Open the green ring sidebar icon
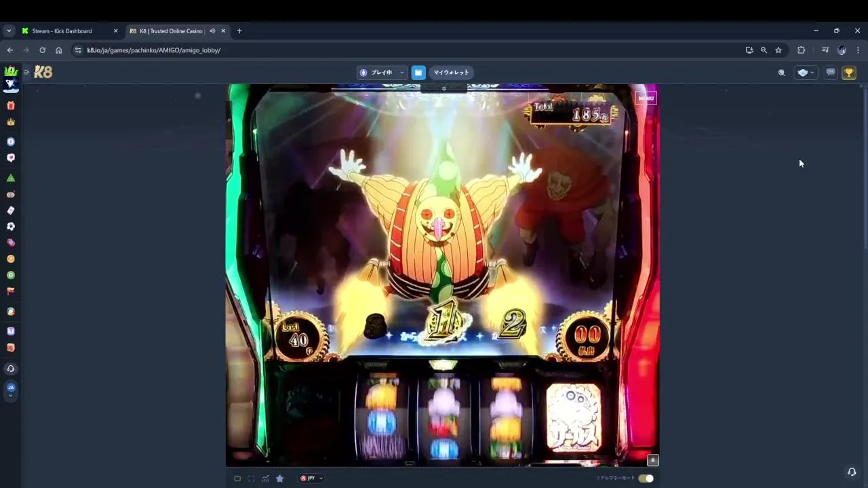 coord(10,275)
